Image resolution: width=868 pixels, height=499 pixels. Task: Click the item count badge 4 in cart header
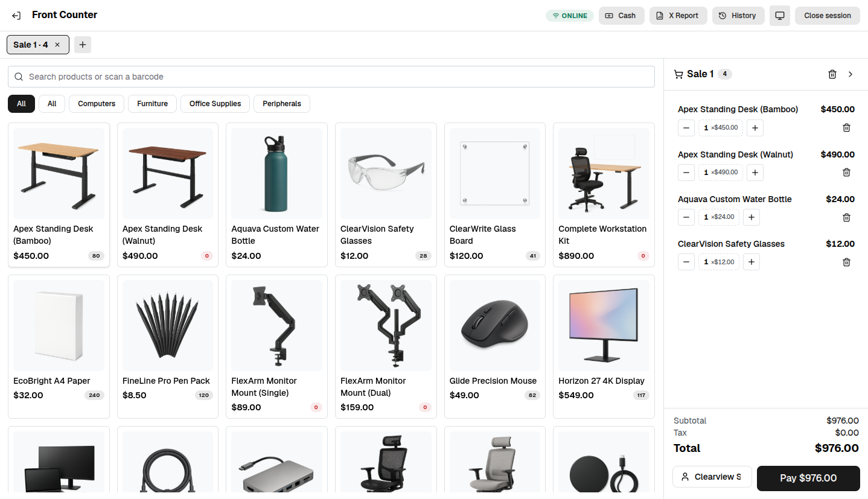725,74
